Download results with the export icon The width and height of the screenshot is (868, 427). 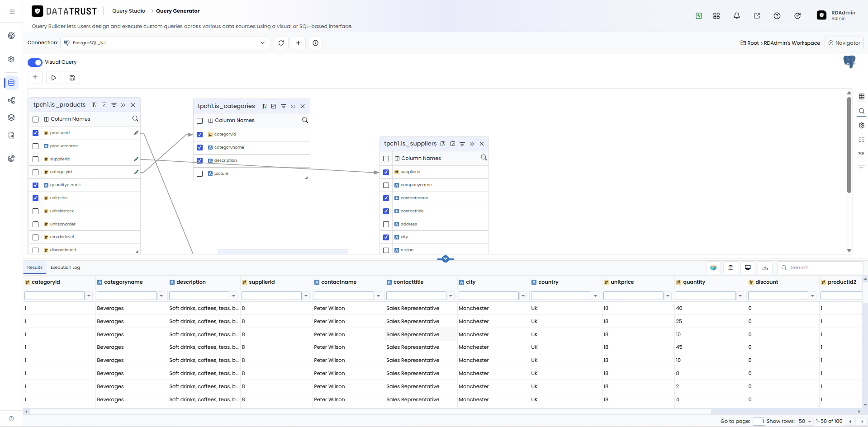tap(765, 267)
